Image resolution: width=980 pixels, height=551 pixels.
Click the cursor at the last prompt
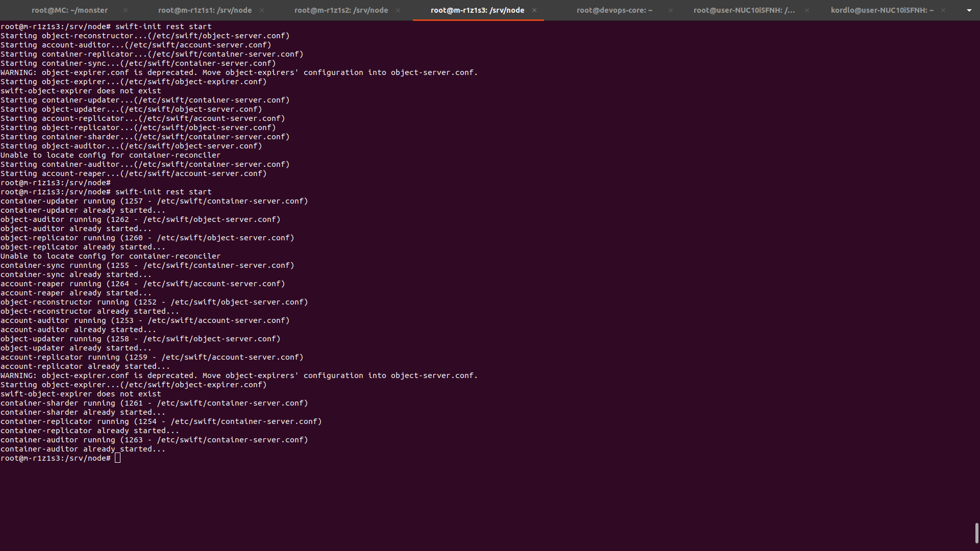(118, 458)
